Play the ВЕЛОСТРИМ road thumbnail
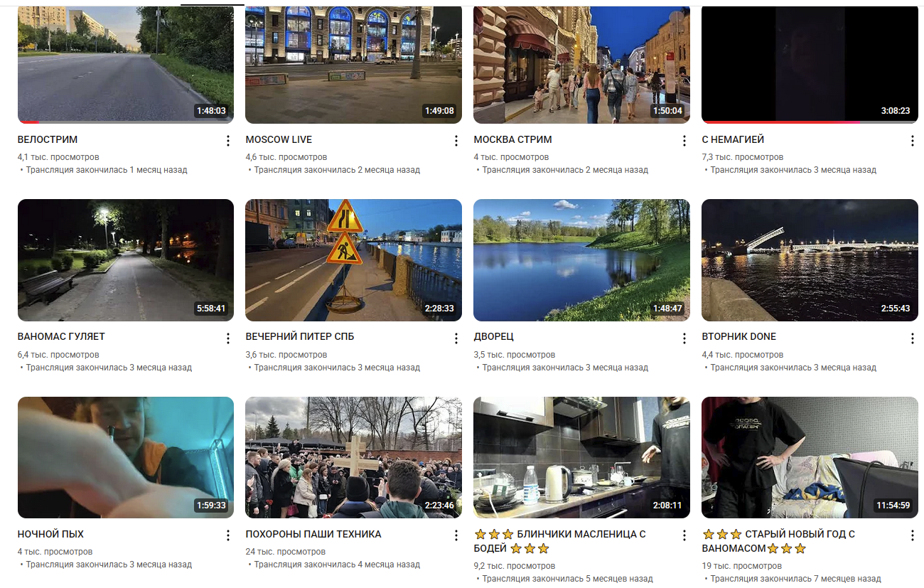Viewport: 924px width, 588px height. [x=126, y=65]
